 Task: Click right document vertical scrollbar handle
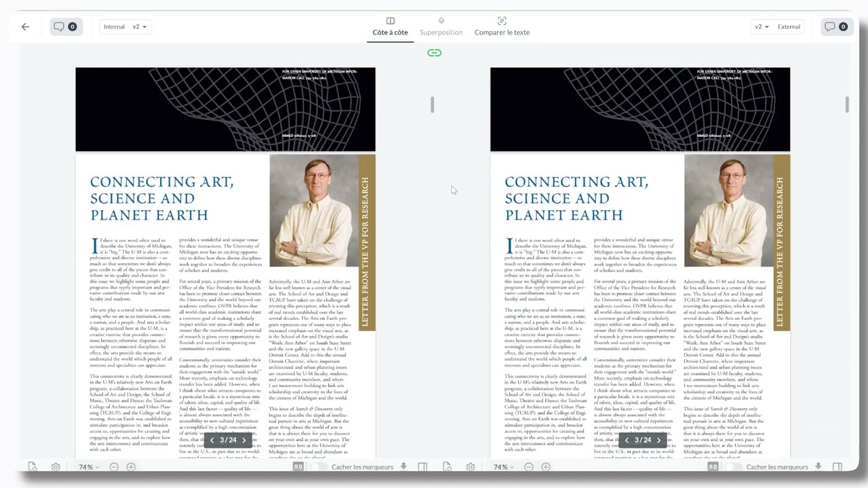point(847,104)
